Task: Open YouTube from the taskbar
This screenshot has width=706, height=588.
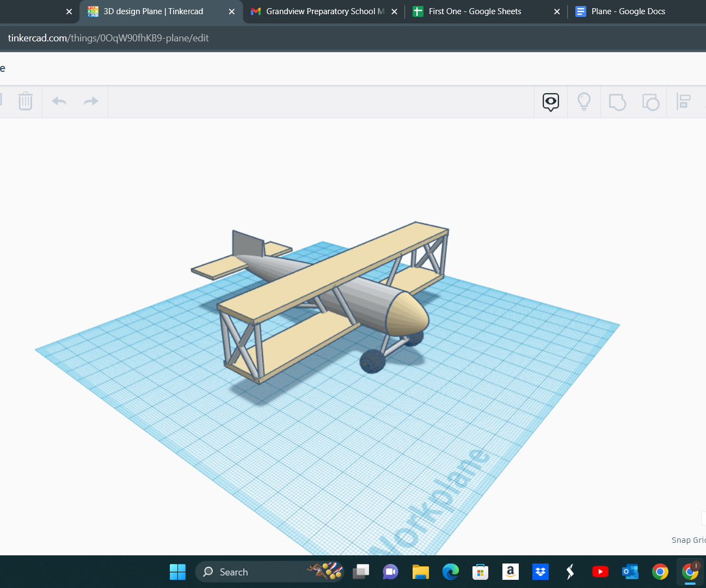Action: [x=600, y=572]
